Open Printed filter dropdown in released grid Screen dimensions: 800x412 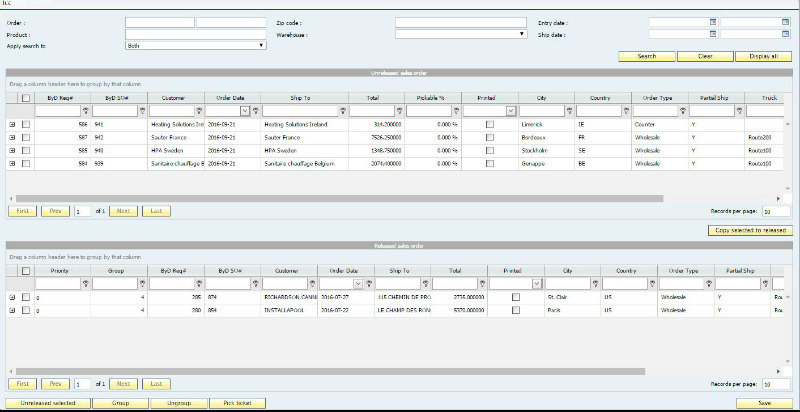pos(537,284)
